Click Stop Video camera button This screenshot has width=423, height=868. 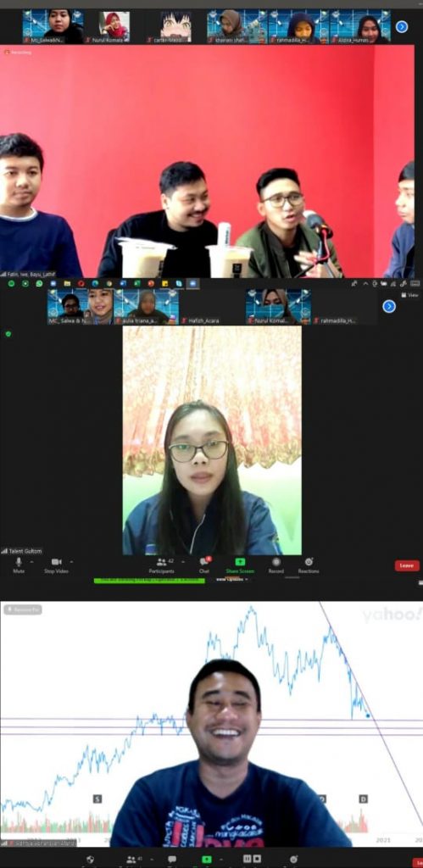[x=56, y=565]
